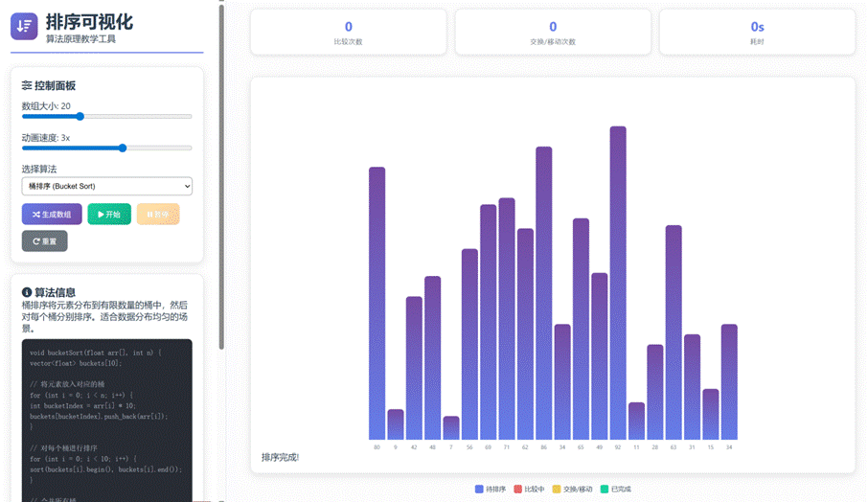
Task: Click the blue 待排序 legend swatch
Action: pyautogui.click(x=479, y=490)
